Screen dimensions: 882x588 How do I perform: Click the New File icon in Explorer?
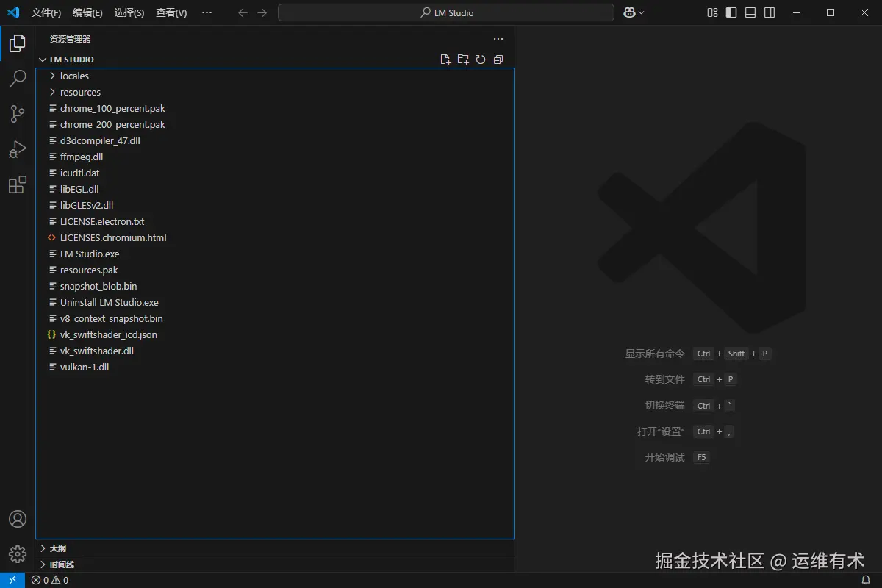445,60
